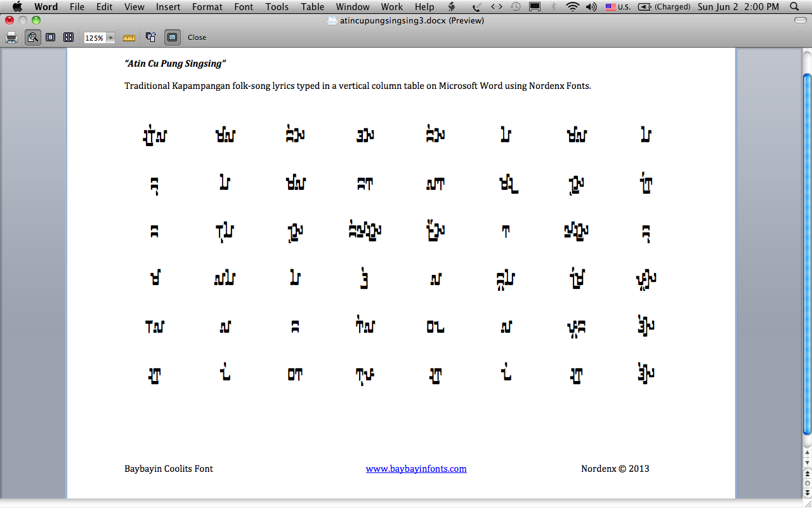Click the previous page double-arrow button
The height and width of the screenshot is (508, 812).
[x=807, y=474]
